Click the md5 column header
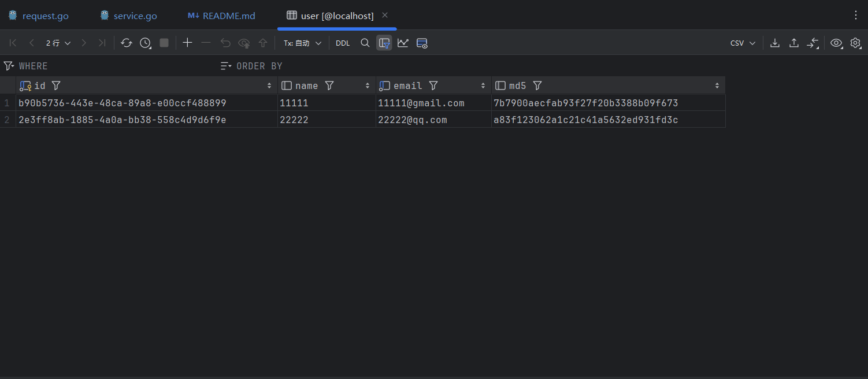 (x=608, y=86)
